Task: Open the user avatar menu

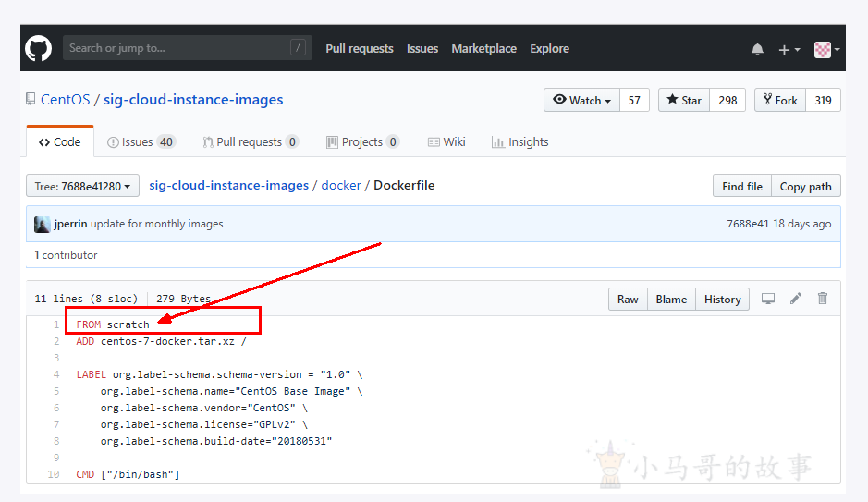Action: coord(827,49)
